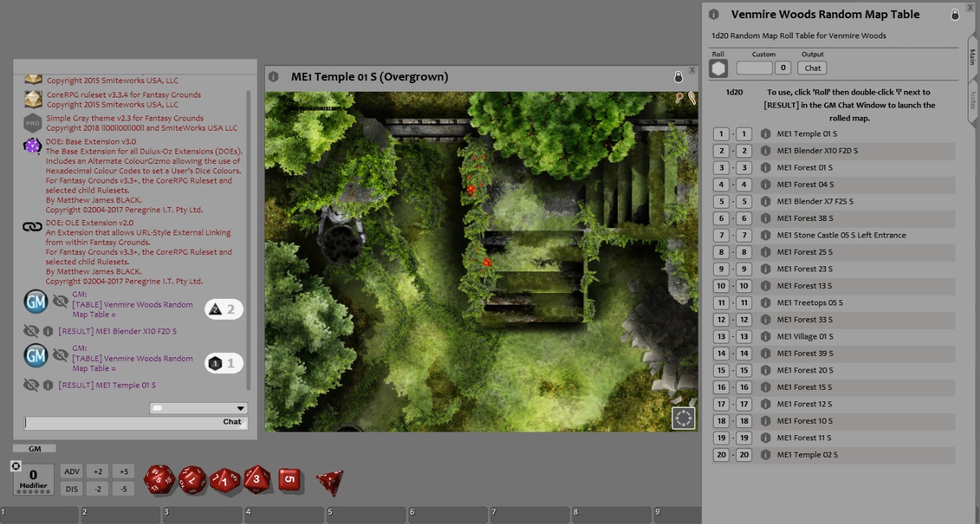Click the d12 die showing 1

[x=224, y=480]
